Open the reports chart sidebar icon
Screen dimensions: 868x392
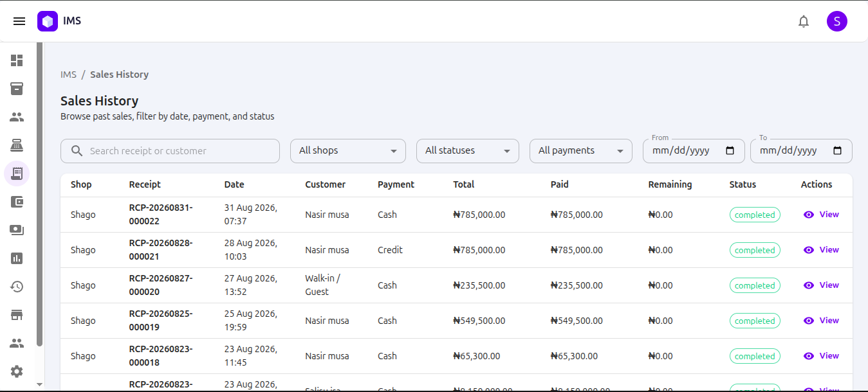(x=17, y=258)
